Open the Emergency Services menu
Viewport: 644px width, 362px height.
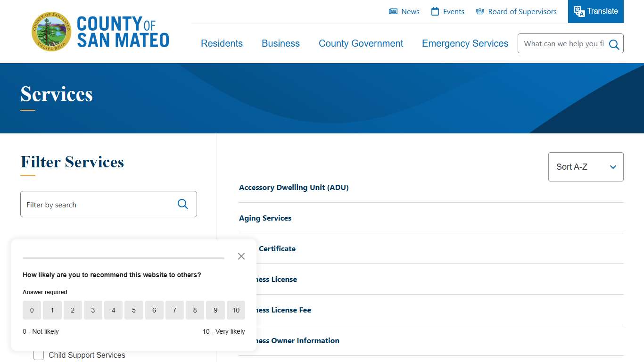(x=465, y=43)
